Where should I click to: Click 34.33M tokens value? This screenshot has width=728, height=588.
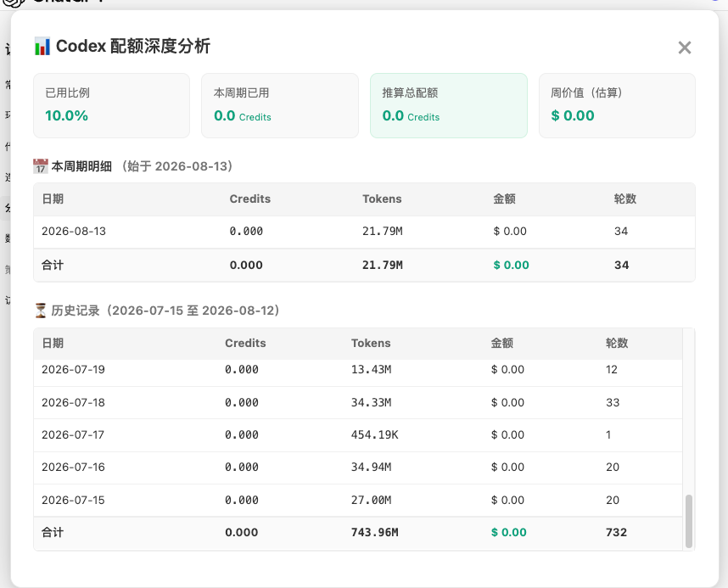[x=372, y=403]
